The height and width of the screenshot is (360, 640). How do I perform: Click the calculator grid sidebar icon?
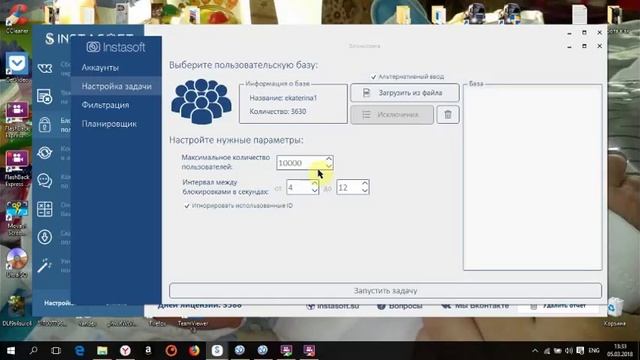pyautogui.click(x=44, y=209)
